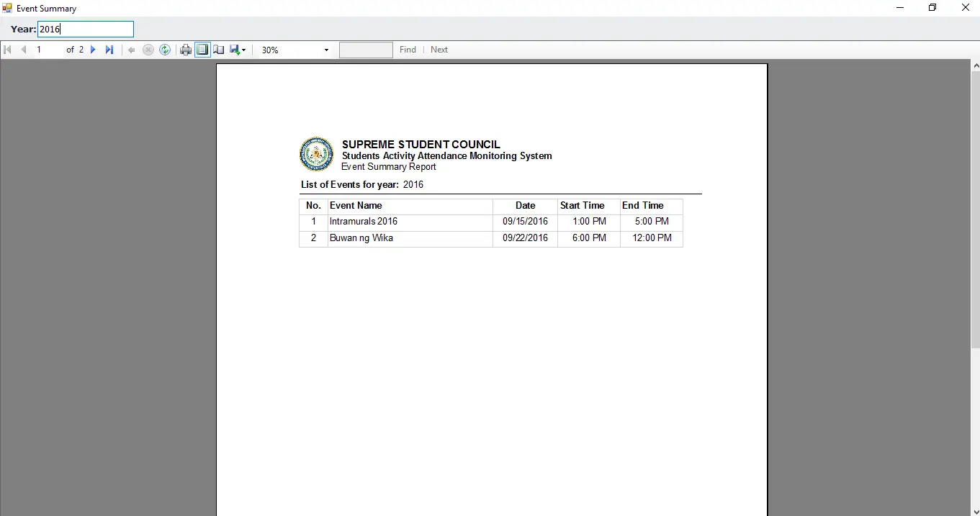This screenshot has width=980, height=516.
Task: Click the date cell '09/22/2016'
Action: (525, 238)
